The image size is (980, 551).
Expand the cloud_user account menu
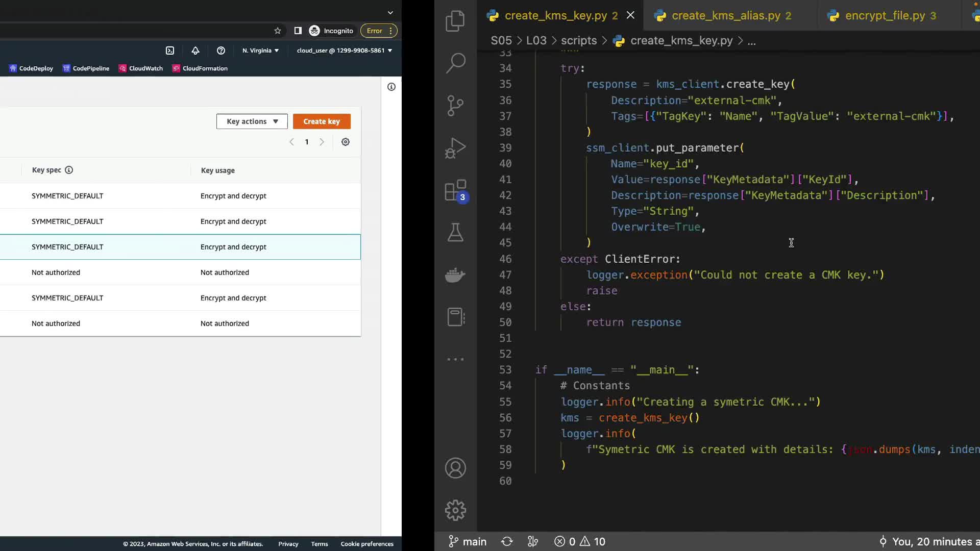pos(345,51)
